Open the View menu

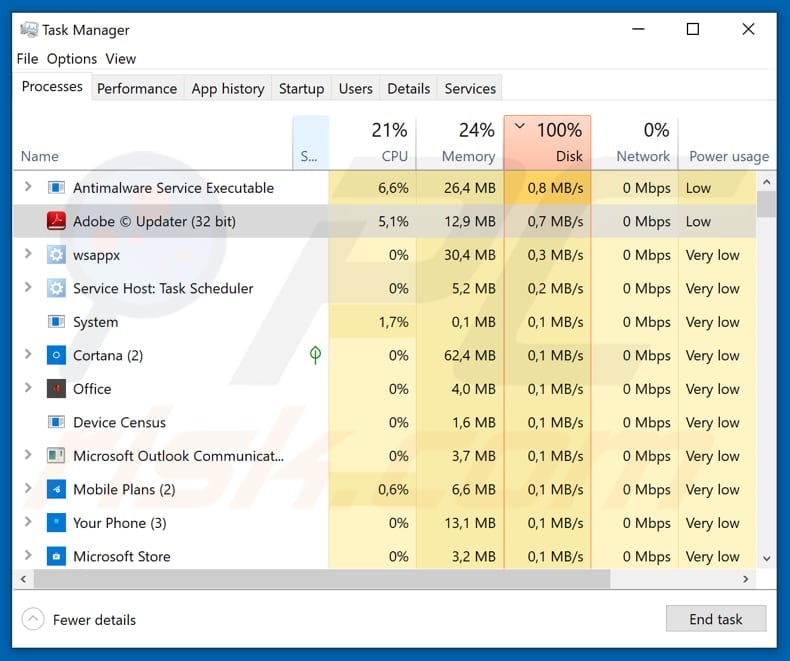point(120,59)
